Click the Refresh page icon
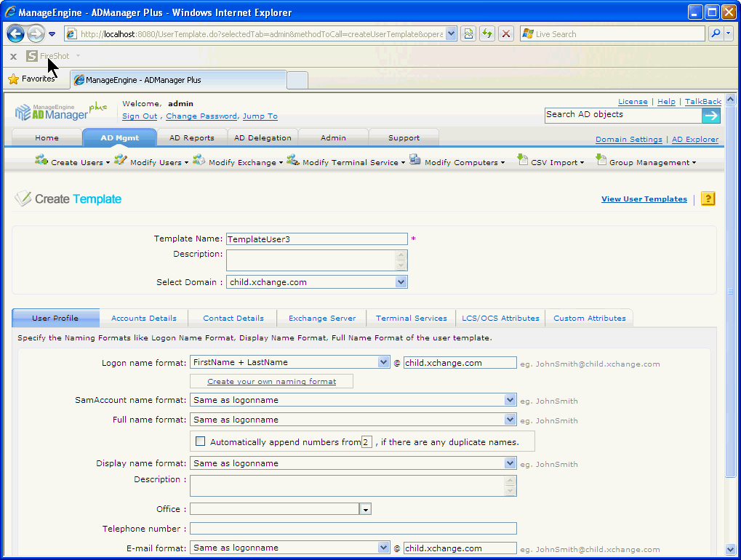Viewport: 741px width, 560px height. coord(486,33)
